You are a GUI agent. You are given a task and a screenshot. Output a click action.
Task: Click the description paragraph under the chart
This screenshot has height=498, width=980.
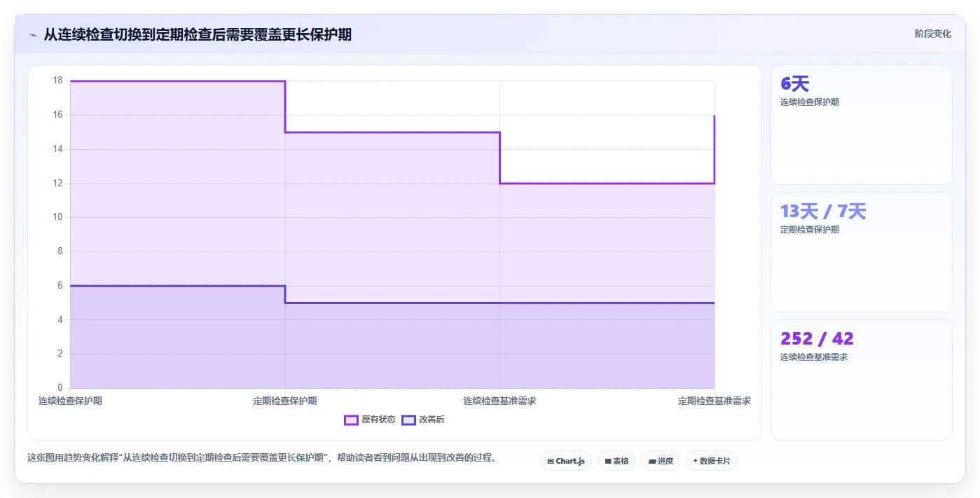click(x=262, y=458)
